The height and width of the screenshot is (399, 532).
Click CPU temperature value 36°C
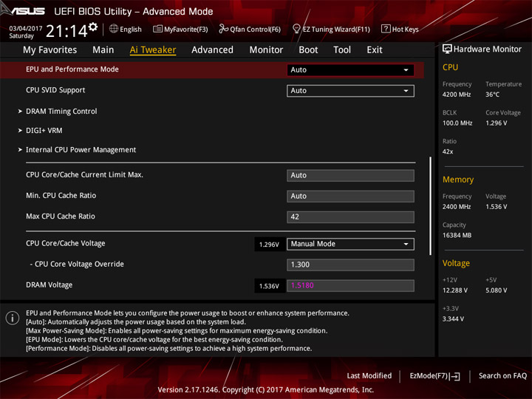(x=492, y=95)
